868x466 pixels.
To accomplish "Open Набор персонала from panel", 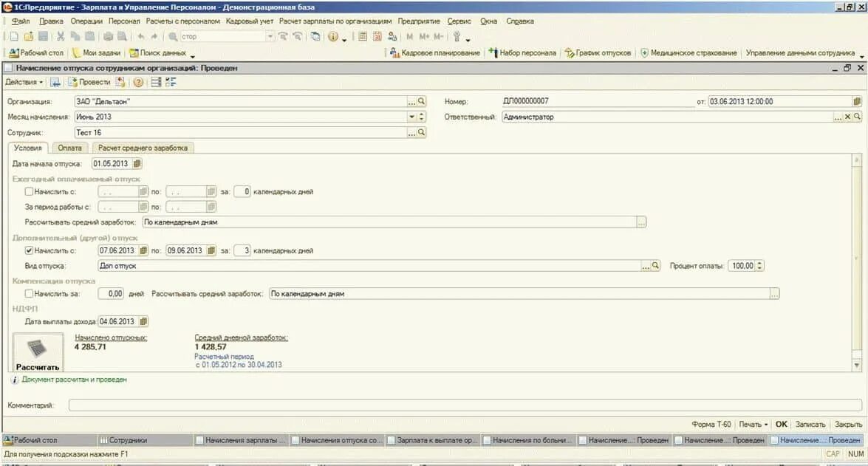I will 522,52.
